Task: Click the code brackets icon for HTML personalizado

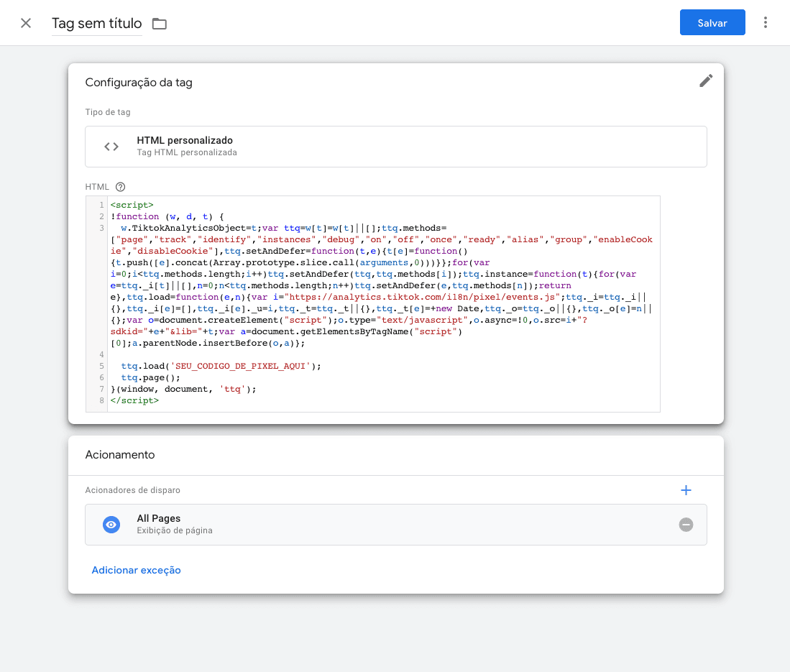Action: [x=111, y=147]
